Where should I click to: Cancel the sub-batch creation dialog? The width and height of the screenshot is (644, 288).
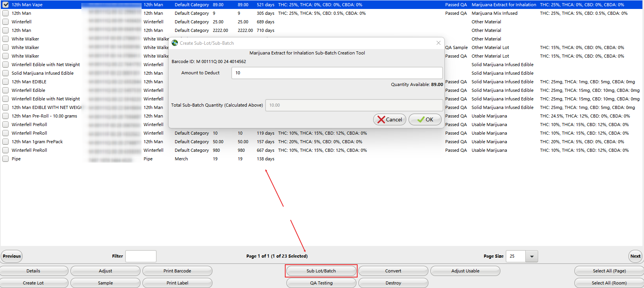[390, 119]
